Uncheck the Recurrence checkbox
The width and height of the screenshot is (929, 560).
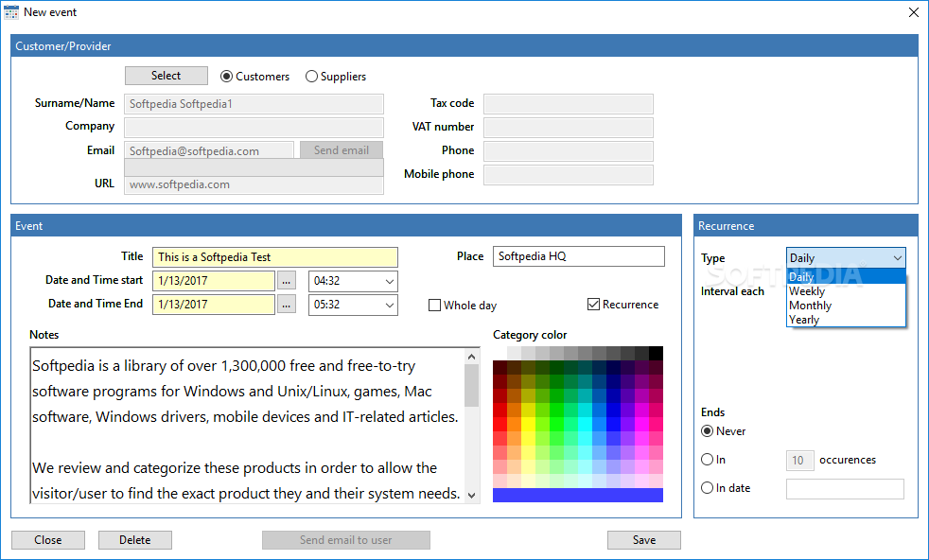(x=593, y=305)
